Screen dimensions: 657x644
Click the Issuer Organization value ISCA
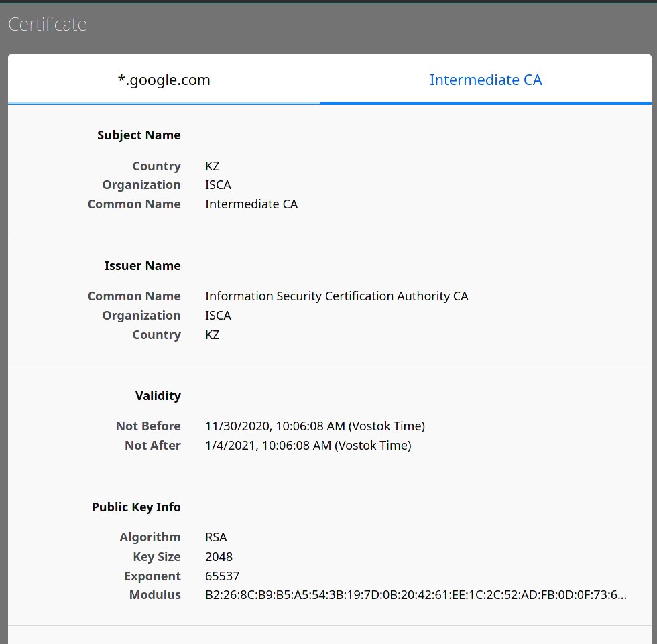[218, 316]
